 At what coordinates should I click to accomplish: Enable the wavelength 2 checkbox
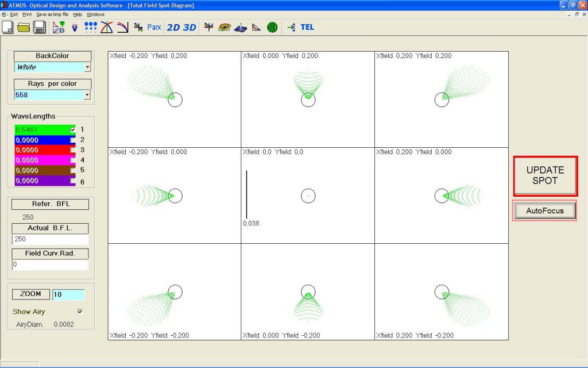tap(73, 140)
